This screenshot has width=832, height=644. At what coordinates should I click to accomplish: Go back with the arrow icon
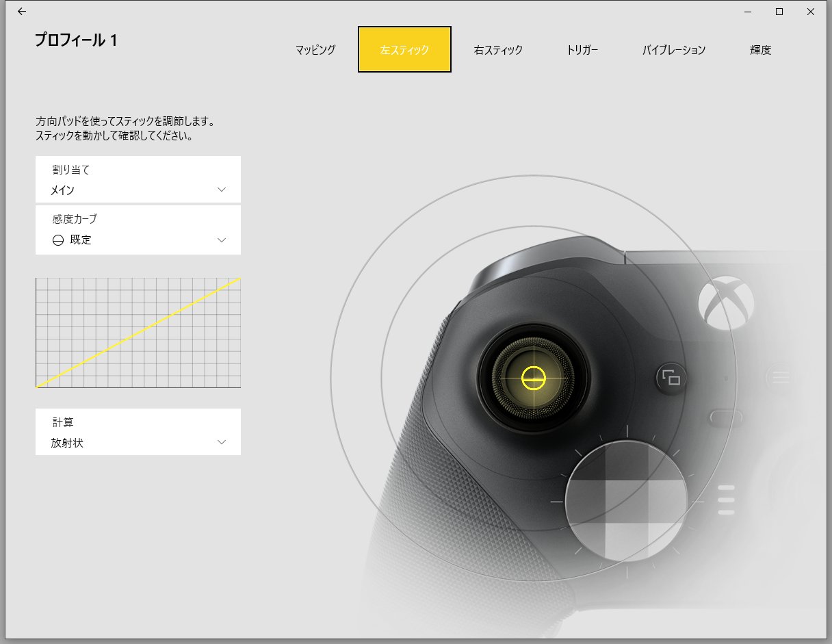pos(22,12)
